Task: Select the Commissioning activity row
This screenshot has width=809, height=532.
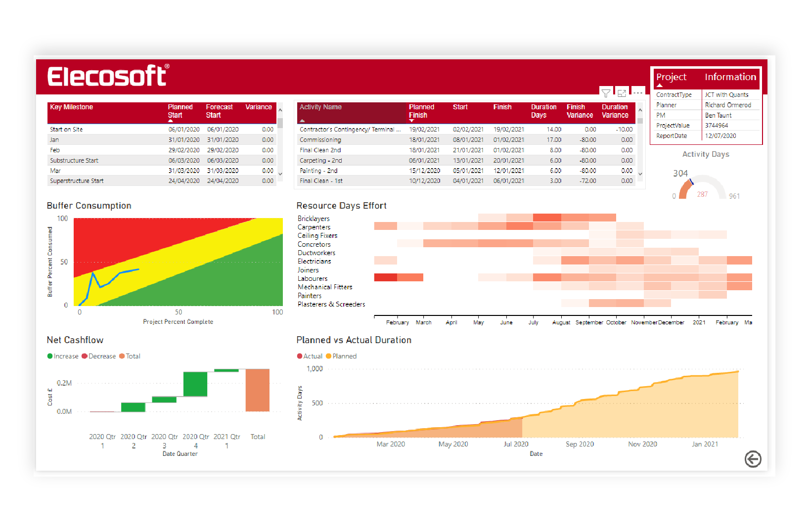Action: [x=320, y=140]
